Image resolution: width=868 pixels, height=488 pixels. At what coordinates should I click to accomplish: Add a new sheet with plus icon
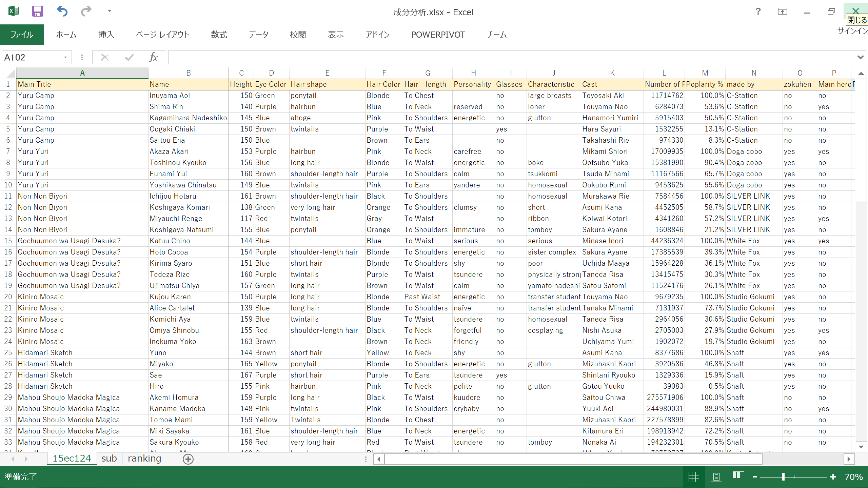pos(188,459)
